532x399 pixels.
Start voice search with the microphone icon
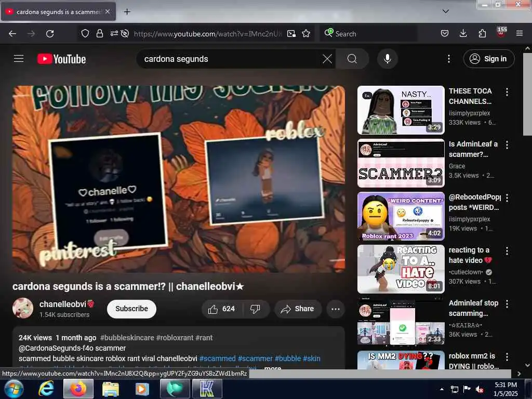(387, 59)
